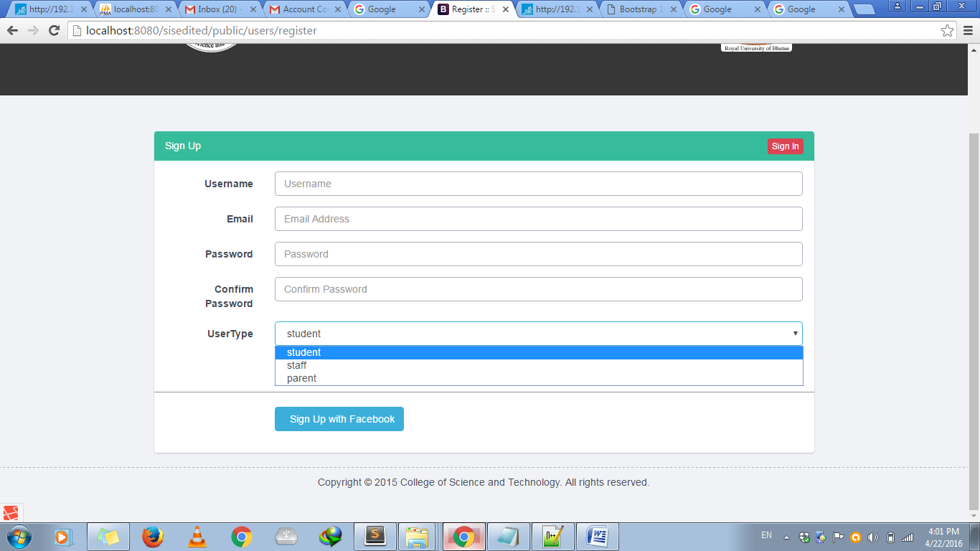980x551 pixels.
Task: Click the browser back arrow
Action: pos(12,31)
